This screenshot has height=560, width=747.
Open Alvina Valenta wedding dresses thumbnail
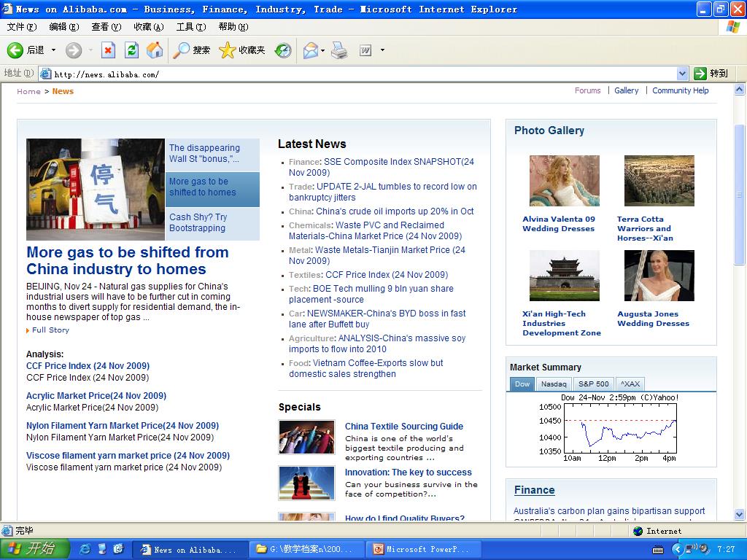click(x=565, y=181)
